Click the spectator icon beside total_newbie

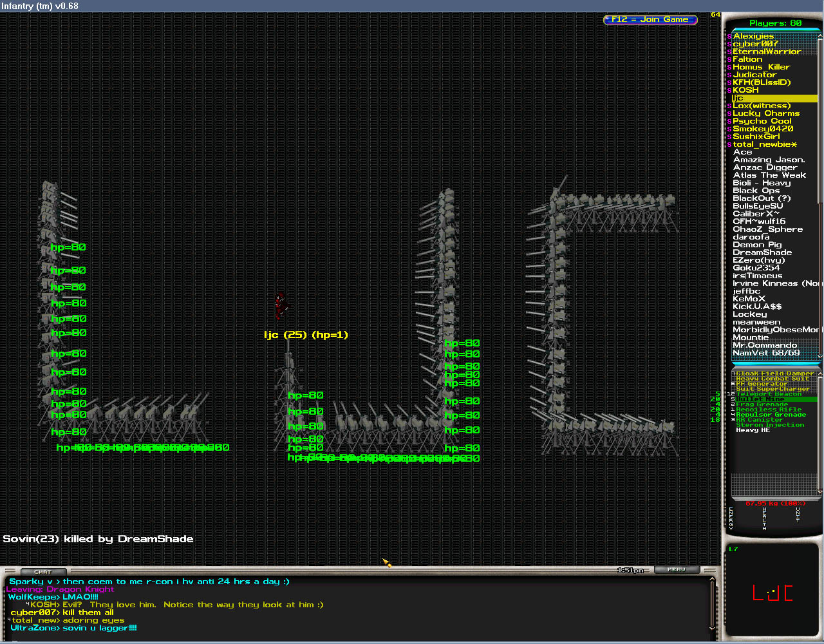coord(729,145)
